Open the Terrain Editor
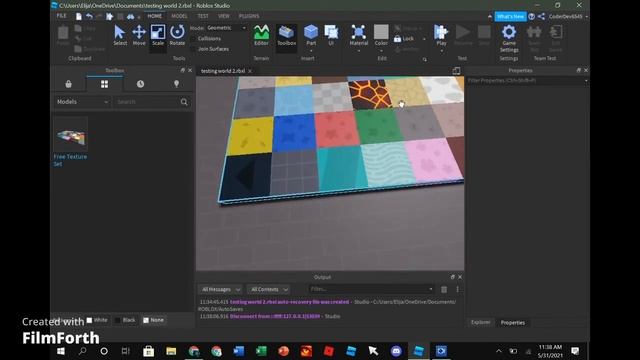 pos(261,35)
